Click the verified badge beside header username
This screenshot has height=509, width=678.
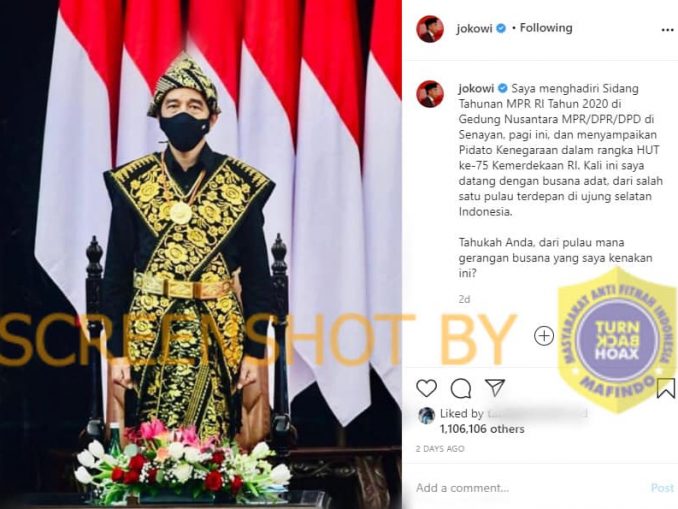(501, 29)
